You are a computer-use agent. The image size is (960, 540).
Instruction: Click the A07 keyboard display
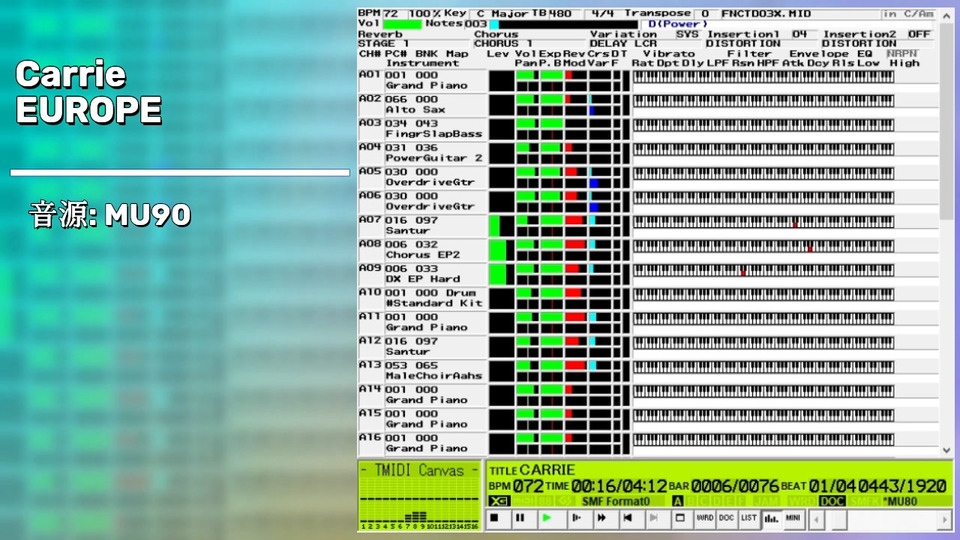[763, 222]
